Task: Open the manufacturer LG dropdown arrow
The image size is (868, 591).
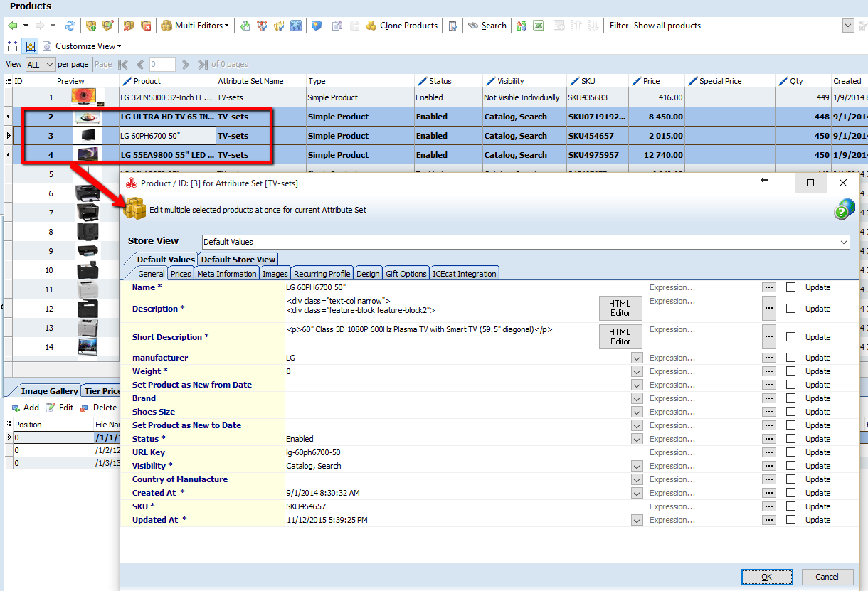Action: point(637,358)
